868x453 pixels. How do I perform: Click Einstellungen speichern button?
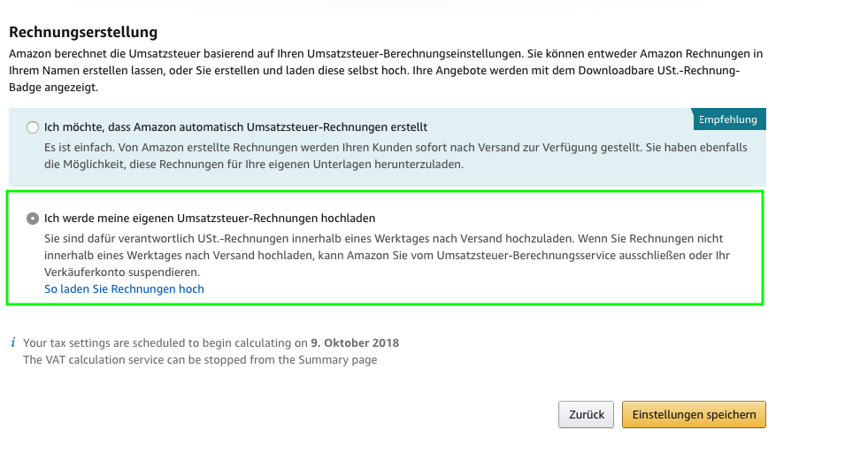click(693, 414)
